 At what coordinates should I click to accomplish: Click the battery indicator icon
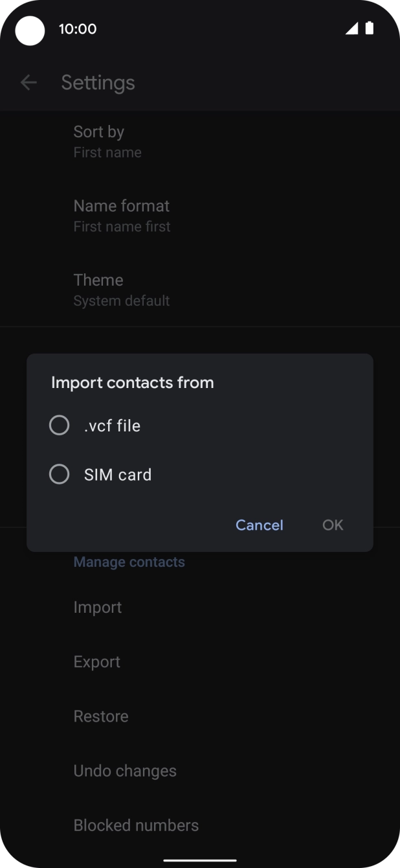370,29
